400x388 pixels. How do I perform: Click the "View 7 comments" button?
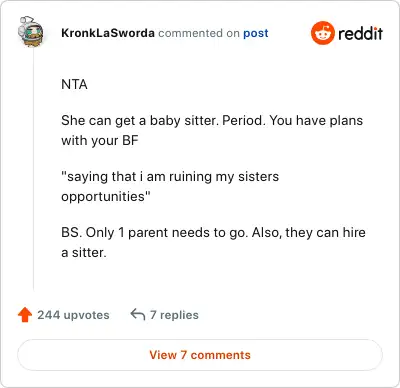click(200, 355)
